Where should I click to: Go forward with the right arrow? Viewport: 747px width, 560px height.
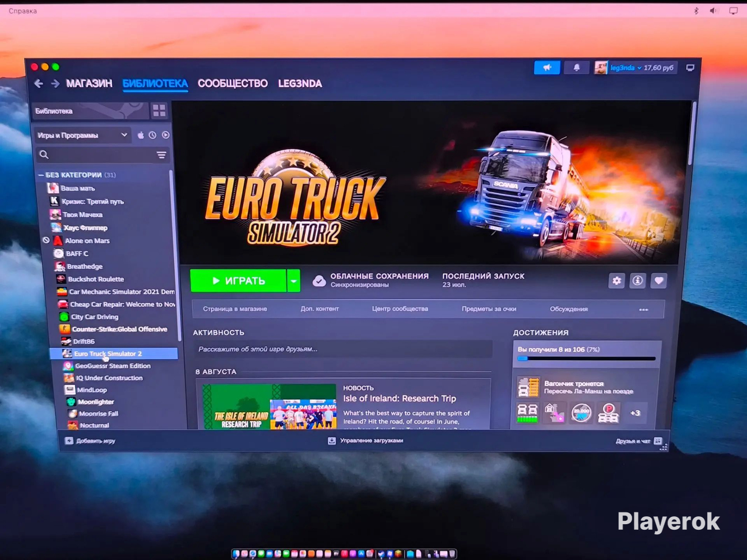(x=55, y=83)
